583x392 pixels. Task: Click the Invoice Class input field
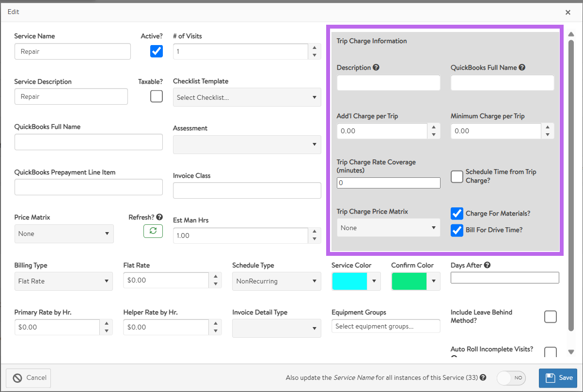coord(247,190)
